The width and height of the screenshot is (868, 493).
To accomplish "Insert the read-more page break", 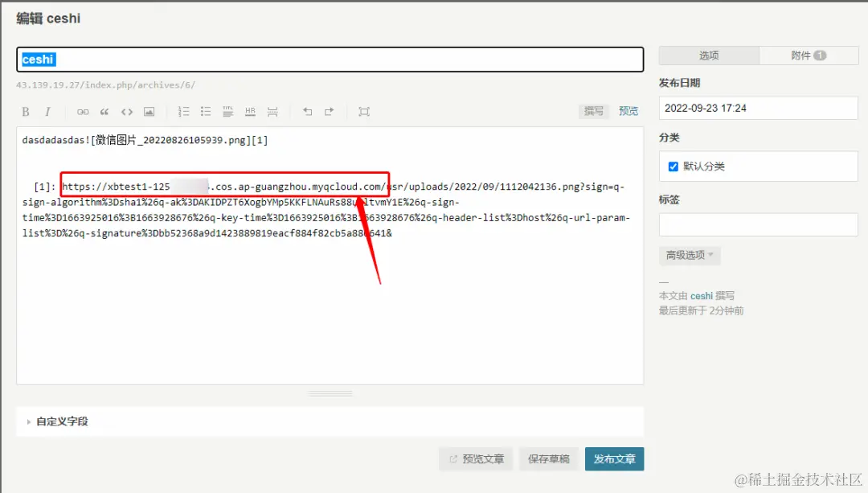I will [272, 112].
